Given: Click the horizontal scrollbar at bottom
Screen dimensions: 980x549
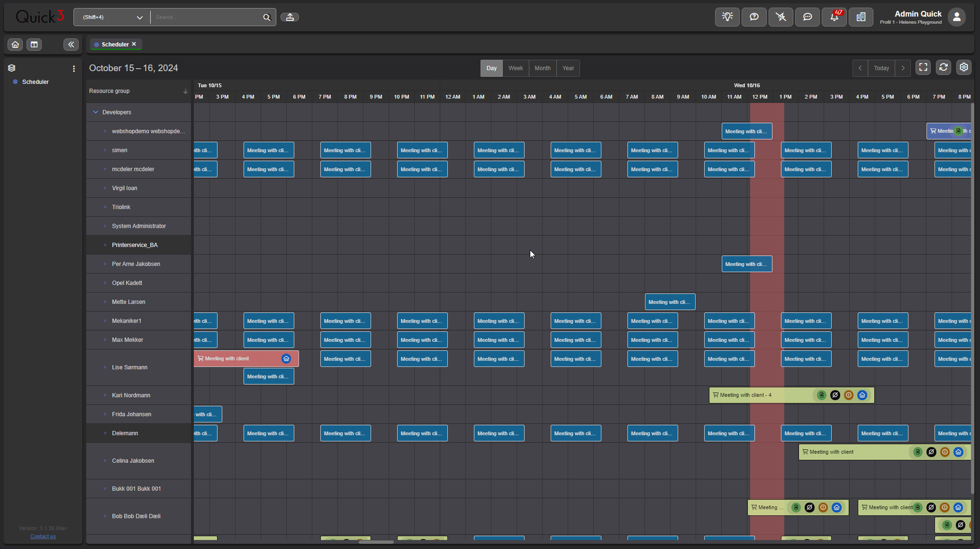Looking at the screenshot, I should [x=376, y=542].
